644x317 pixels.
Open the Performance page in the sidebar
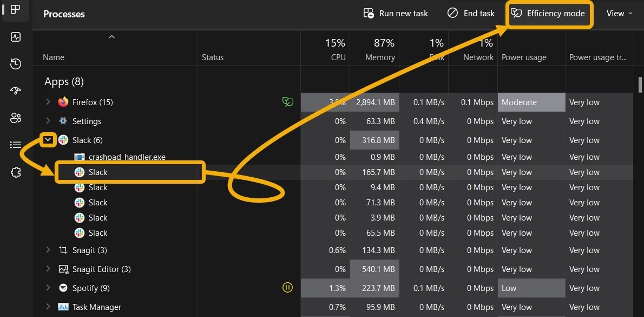click(15, 37)
